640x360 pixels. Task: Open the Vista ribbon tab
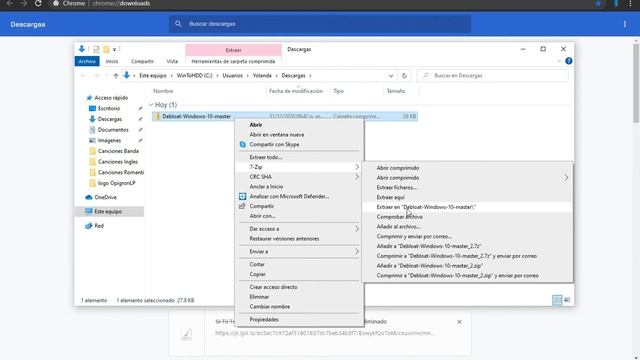coord(172,61)
